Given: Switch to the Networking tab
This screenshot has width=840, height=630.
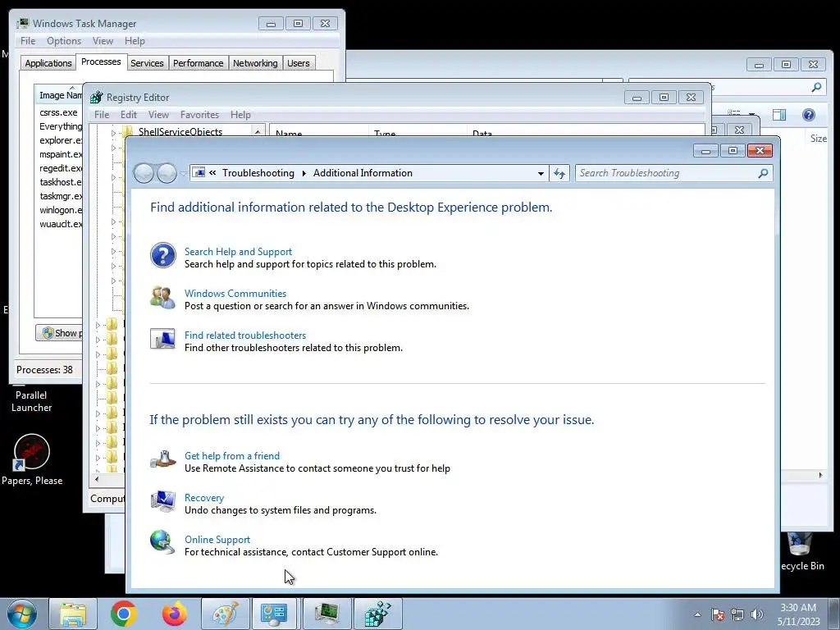Looking at the screenshot, I should (255, 63).
